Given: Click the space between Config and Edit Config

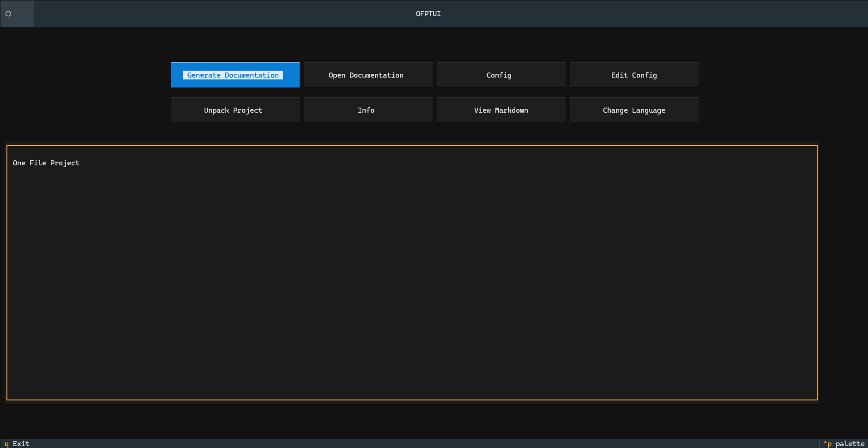Looking at the screenshot, I should (568, 75).
